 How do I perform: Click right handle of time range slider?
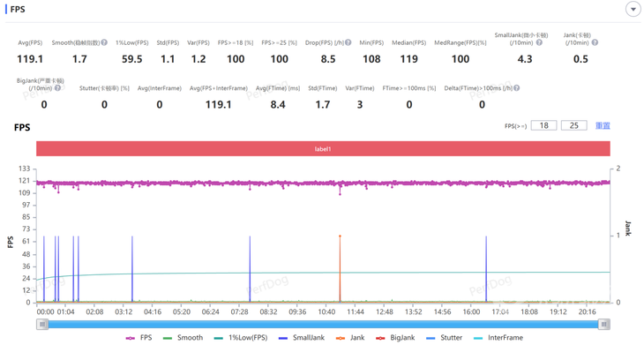tap(603, 325)
